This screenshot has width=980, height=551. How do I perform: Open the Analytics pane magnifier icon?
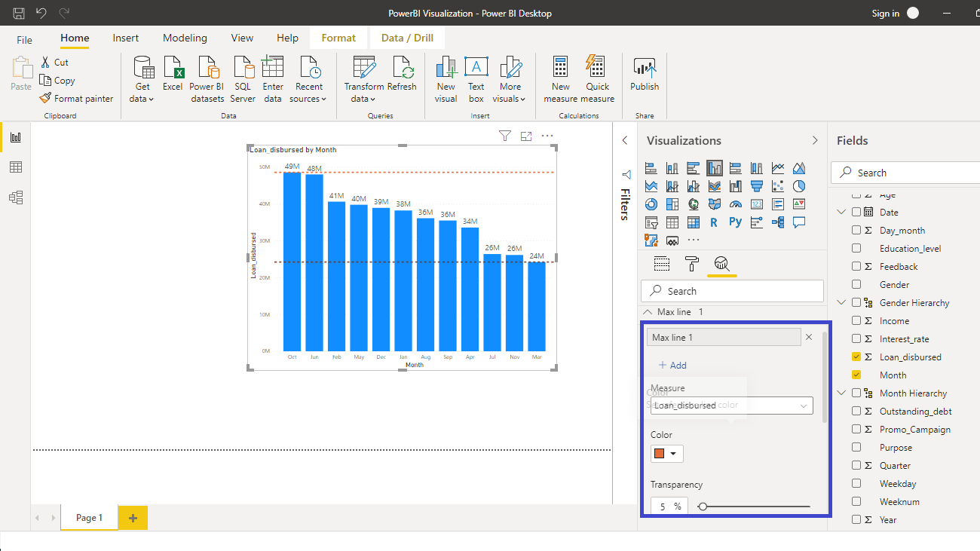click(721, 264)
